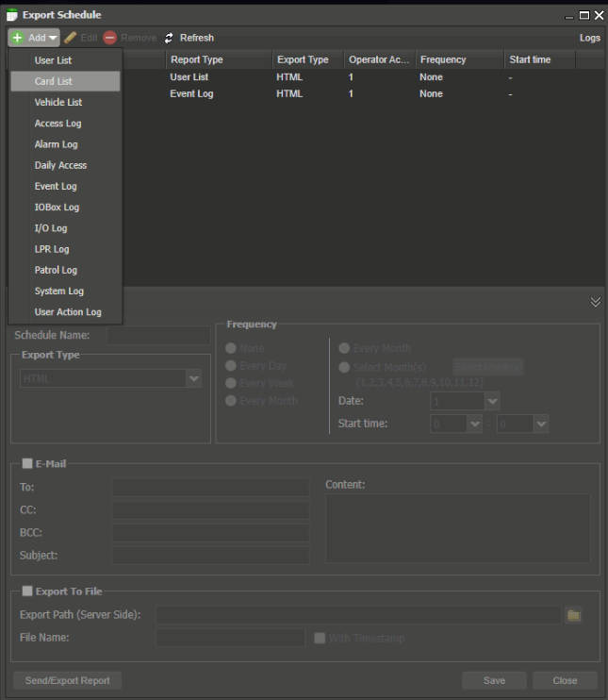Open the Start time hour dropdown
This screenshot has height=700, width=608.
475,424
